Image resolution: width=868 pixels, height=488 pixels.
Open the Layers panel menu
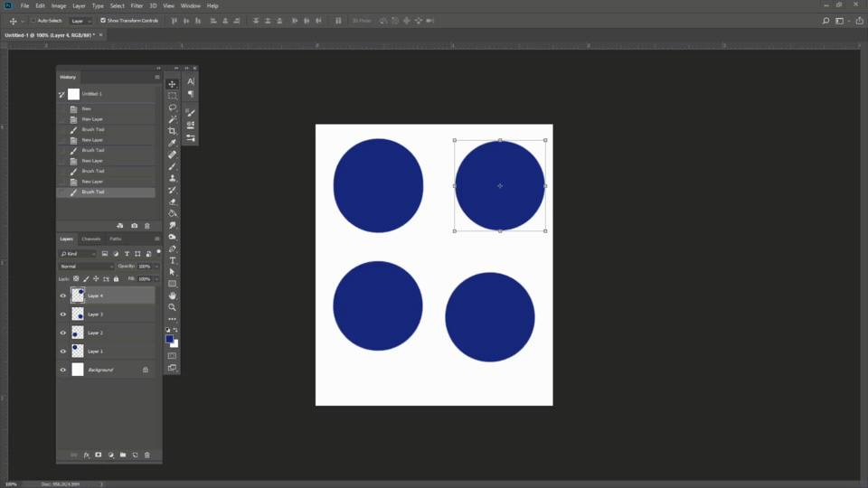point(157,239)
